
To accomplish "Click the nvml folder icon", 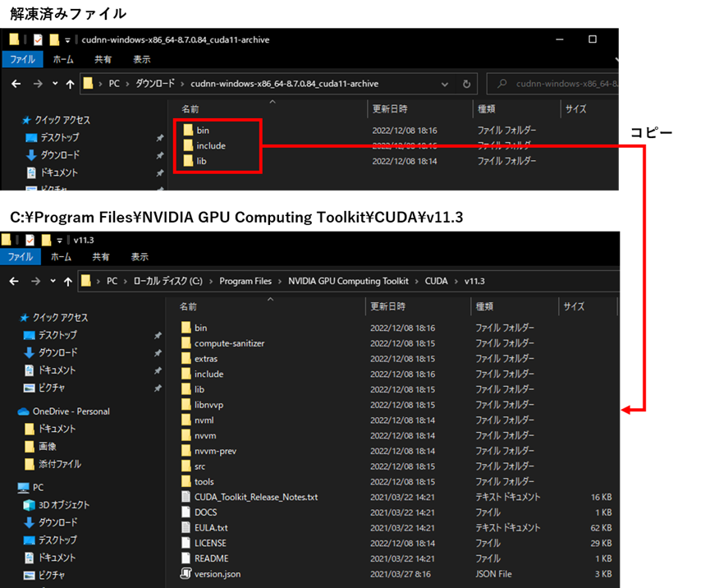I will [x=186, y=420].
